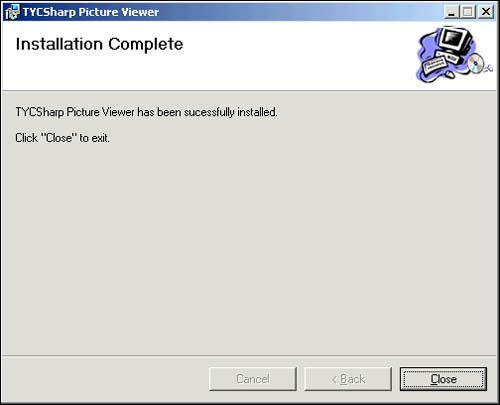Viewport: 500px width, 405px height.
Task: Click the 'Click Close to exit' instruction text
Action: point(63,138)
